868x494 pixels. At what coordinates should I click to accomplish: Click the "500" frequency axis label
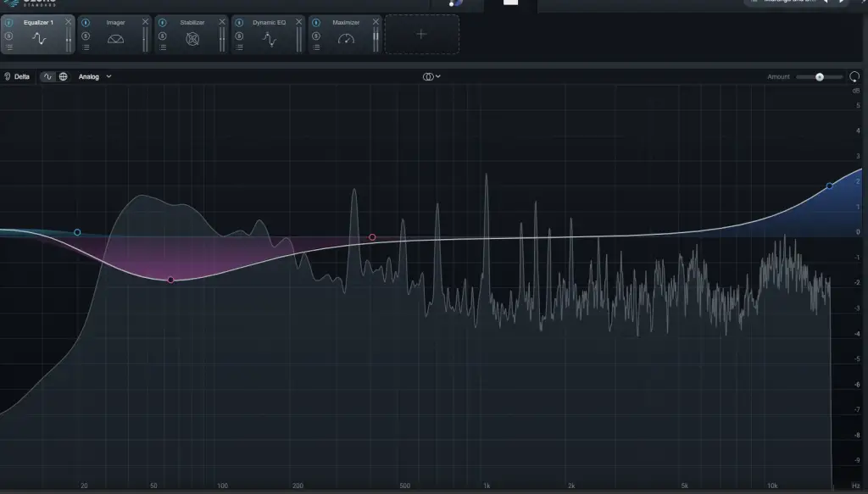pos(405,486)
